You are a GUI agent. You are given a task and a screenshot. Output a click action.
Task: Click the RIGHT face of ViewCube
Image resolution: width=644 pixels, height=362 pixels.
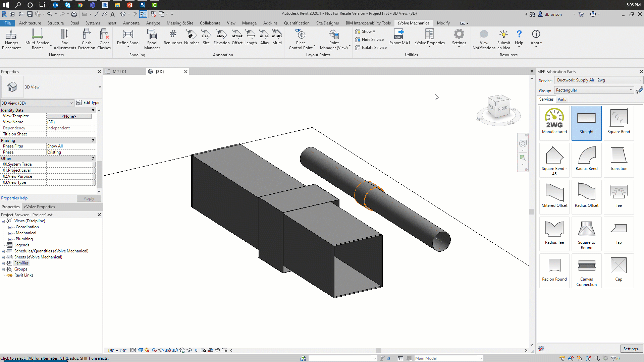click(x=503, y=109)
